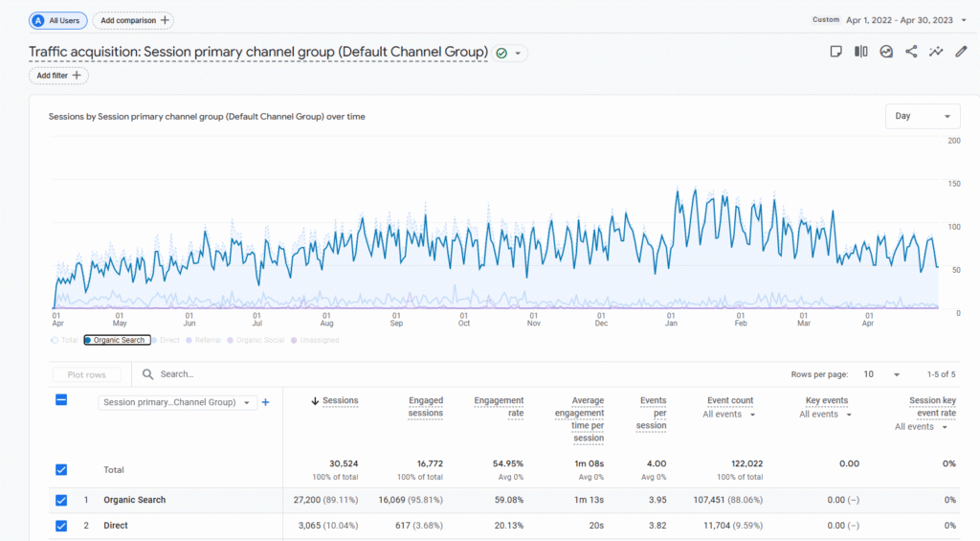Viewport: 980px width, 541px height.
Task: Click the Session key event rate header
Action: click(x=932, y=407)
